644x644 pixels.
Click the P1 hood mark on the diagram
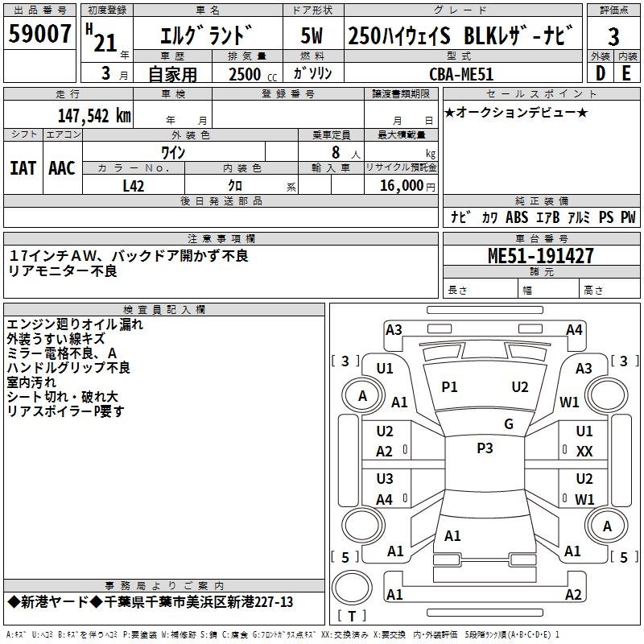(449, 387)
